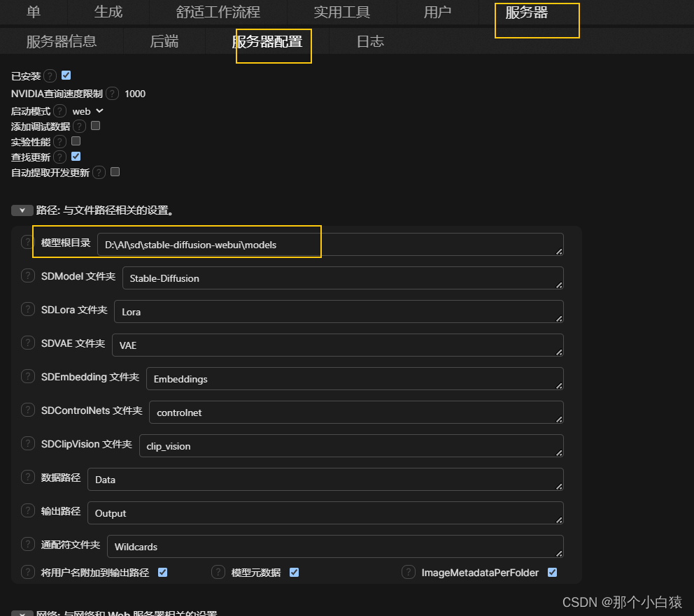This screenshot has height=616, width=694.
Task: Open the 服务器信息 sub-tab
Action: tap(61, 41)
